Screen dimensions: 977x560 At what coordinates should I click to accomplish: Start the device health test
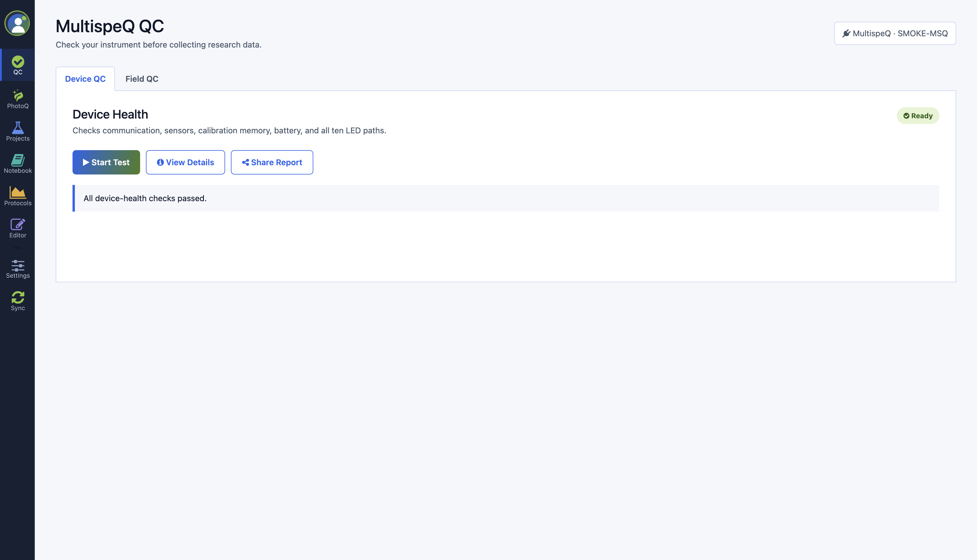tap(106, 162)
